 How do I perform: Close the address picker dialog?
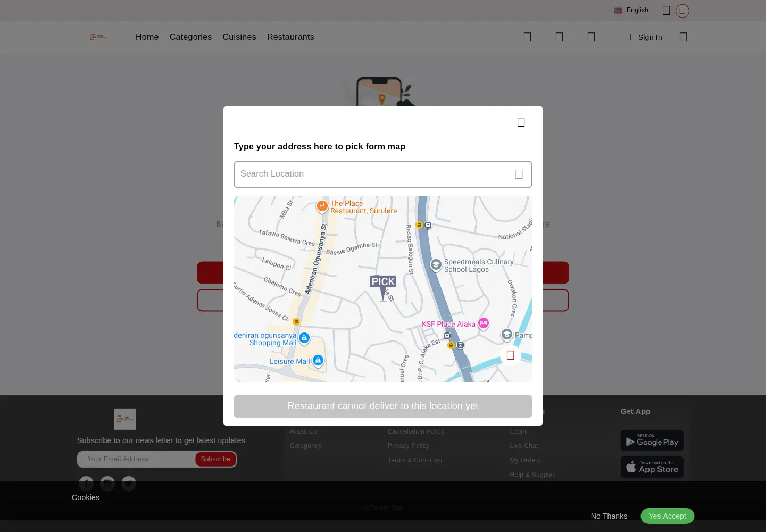(521, 122)
